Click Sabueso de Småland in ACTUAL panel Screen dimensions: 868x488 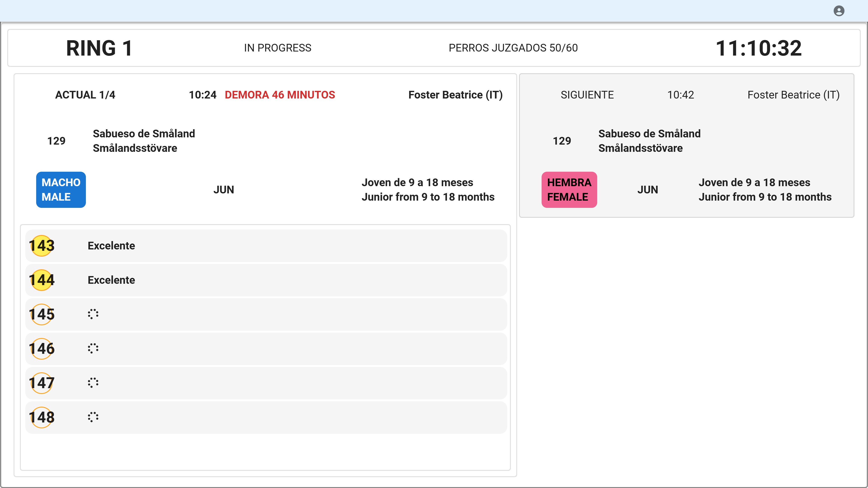(x=144, y=134)
